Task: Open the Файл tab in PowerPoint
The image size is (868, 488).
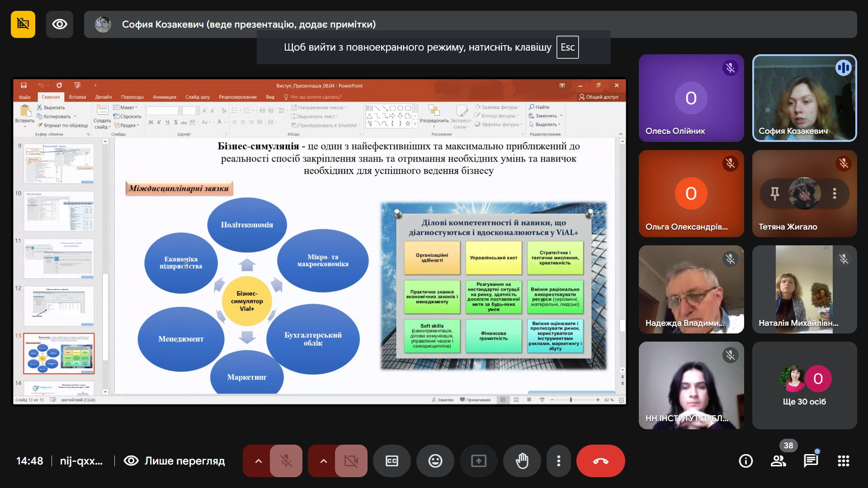Action: [24, 97]
